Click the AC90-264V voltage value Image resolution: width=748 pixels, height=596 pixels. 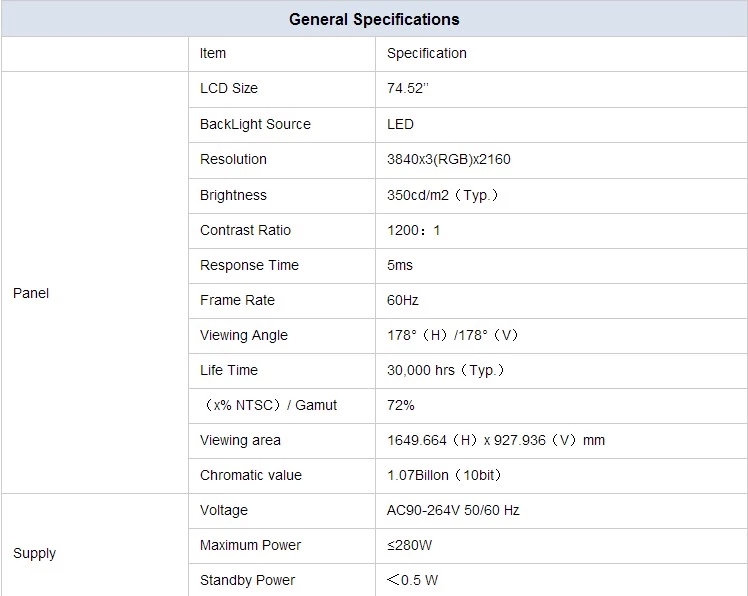[x=453, y=510]
